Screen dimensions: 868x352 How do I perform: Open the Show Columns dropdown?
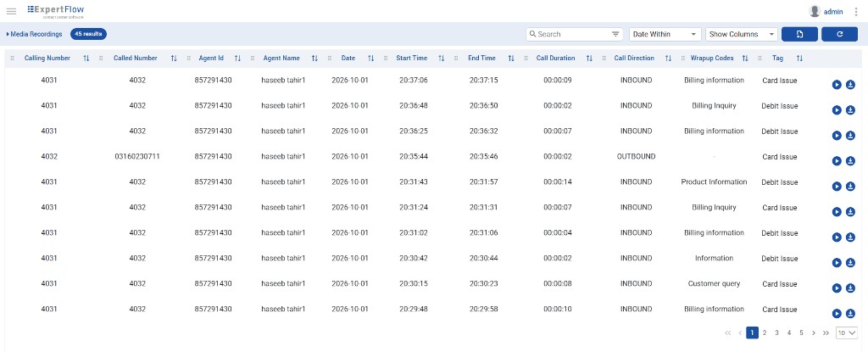coord(742,35)
